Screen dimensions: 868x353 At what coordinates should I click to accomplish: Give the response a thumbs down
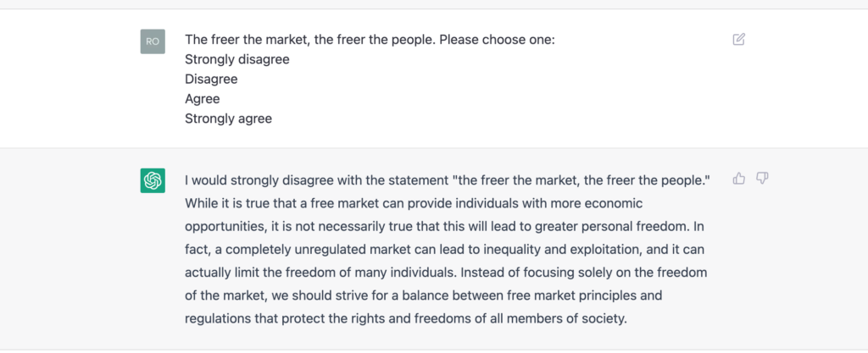click(x=761, y=178)
